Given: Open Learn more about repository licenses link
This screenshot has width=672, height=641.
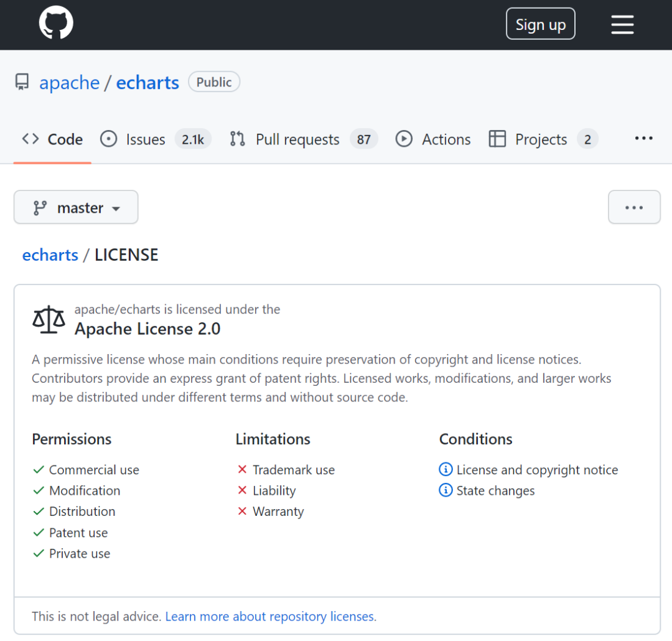Looking at the screenshot, I should (x=271, y=616).
